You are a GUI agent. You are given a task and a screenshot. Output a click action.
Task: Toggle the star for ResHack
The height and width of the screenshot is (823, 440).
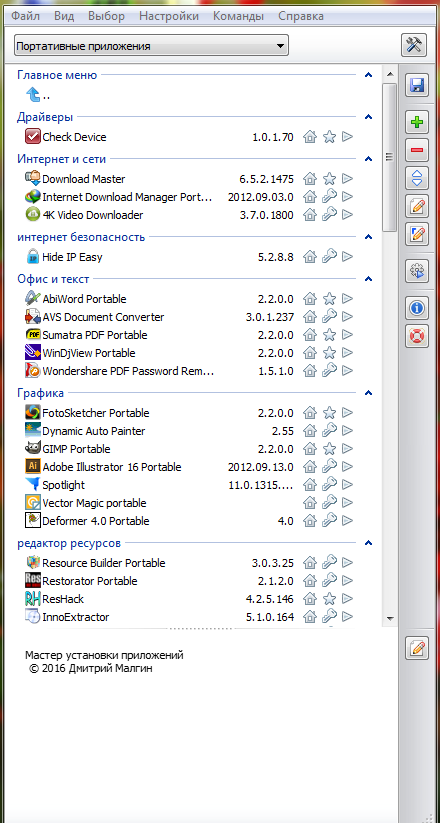pyautogui.click(x=329, y=599)
